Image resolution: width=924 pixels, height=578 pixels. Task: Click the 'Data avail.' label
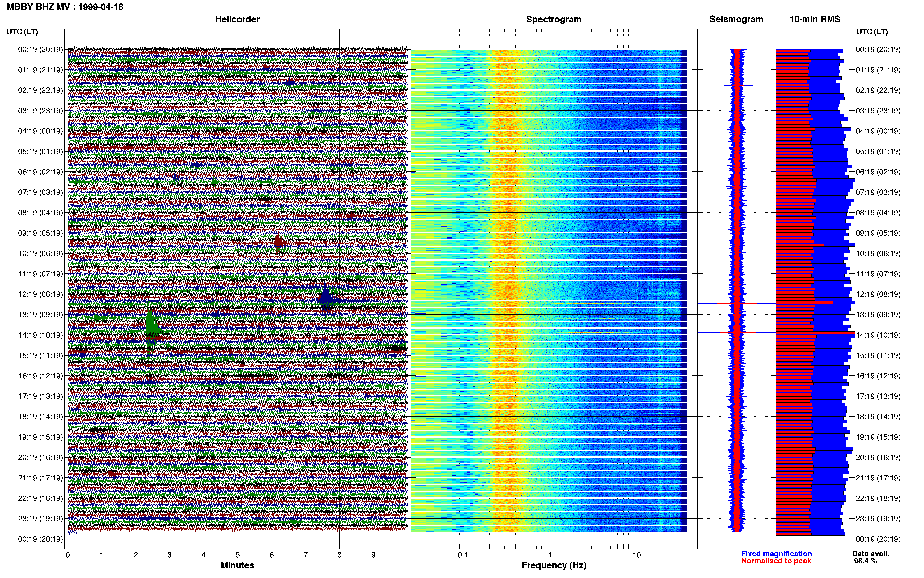point(870,554)
